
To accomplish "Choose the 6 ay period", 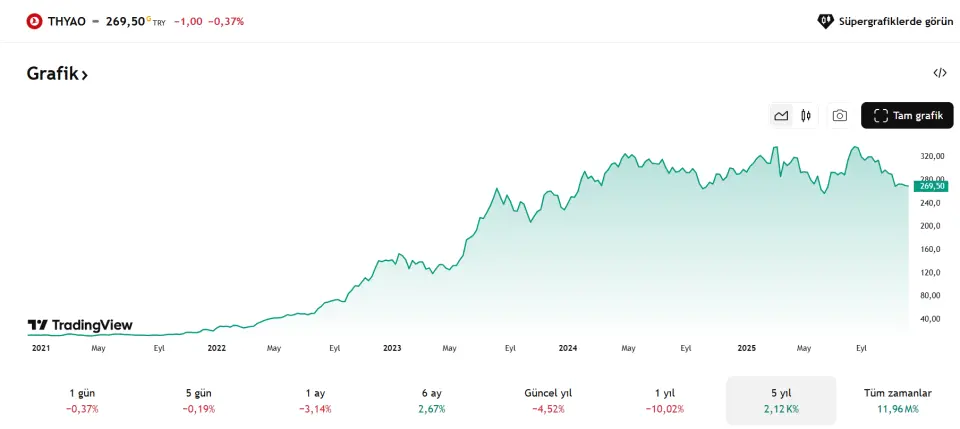I will (431, 400).
